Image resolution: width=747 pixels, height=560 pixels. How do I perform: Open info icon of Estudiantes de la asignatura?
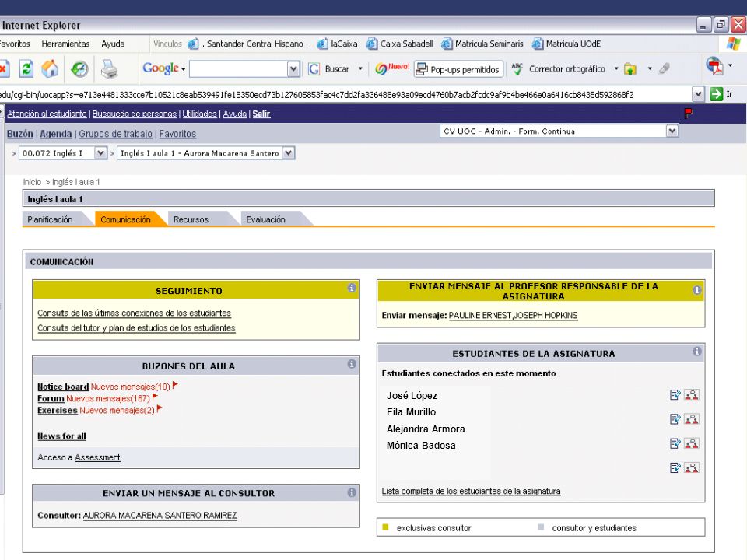pyautogui.click(x=697, y=352)
